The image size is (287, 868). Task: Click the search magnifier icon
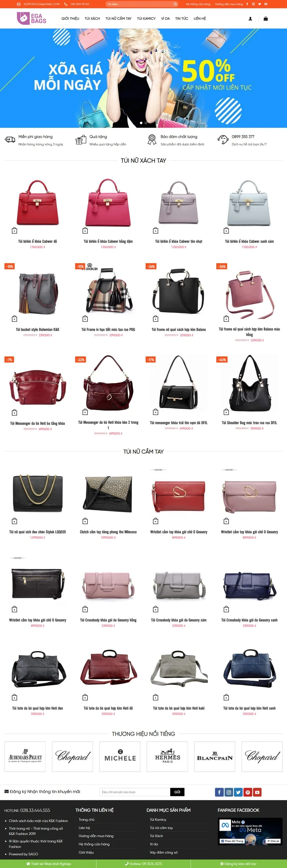pos(175,4)
